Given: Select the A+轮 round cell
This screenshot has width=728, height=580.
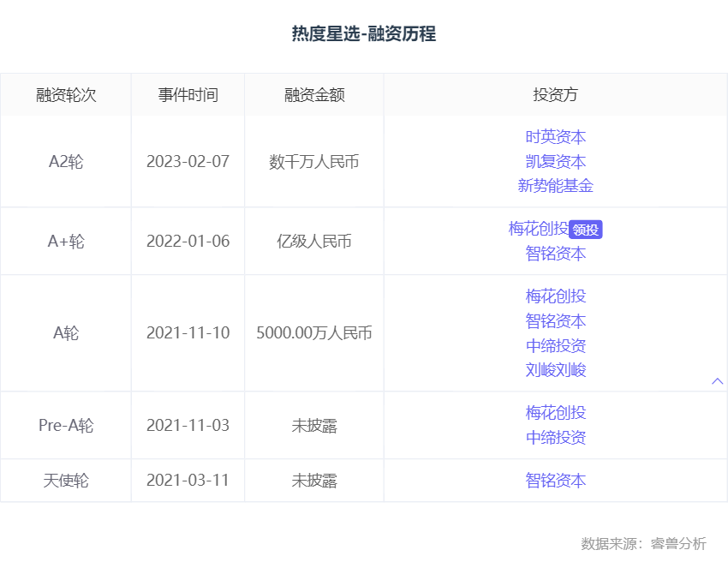Looking at the screenshot, I should [66, 242].
